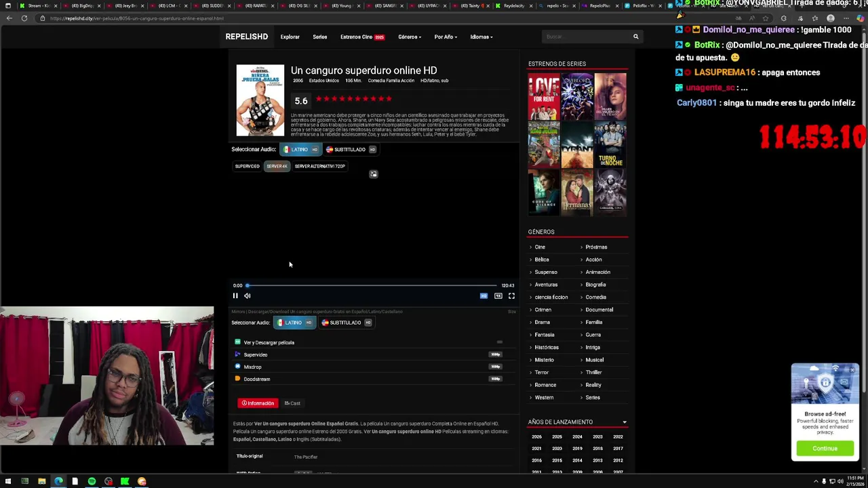
Task: Open the playback speed option in player
Action: click(498, 296)
